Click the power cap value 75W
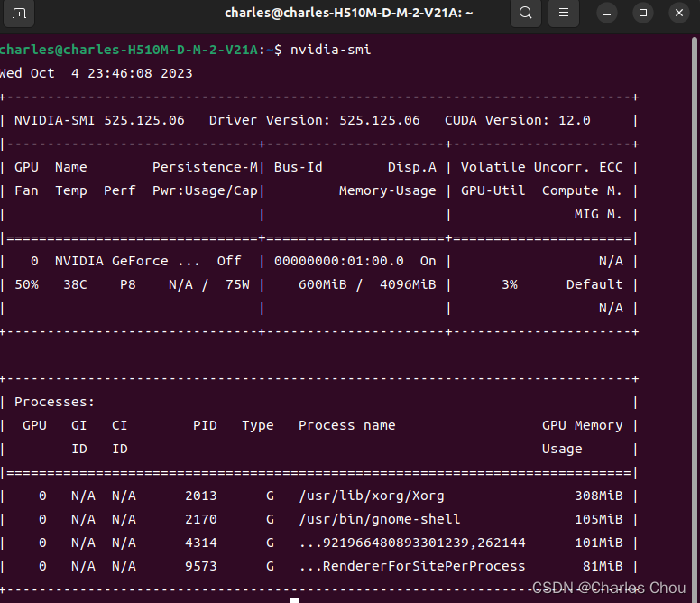Viewport: 700px width, 603px height. pyautogui.click(x=237, y=284)
